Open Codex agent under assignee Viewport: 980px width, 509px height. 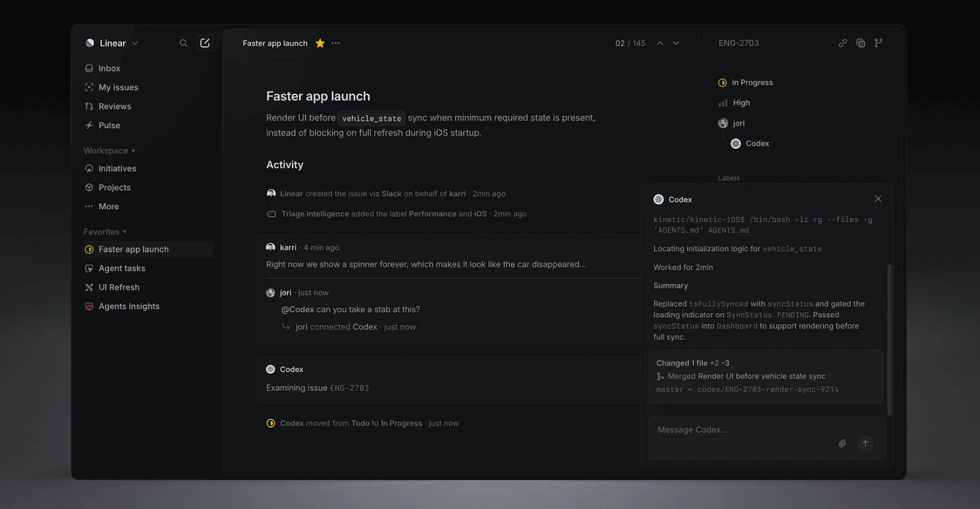click(x=750, y=143)
